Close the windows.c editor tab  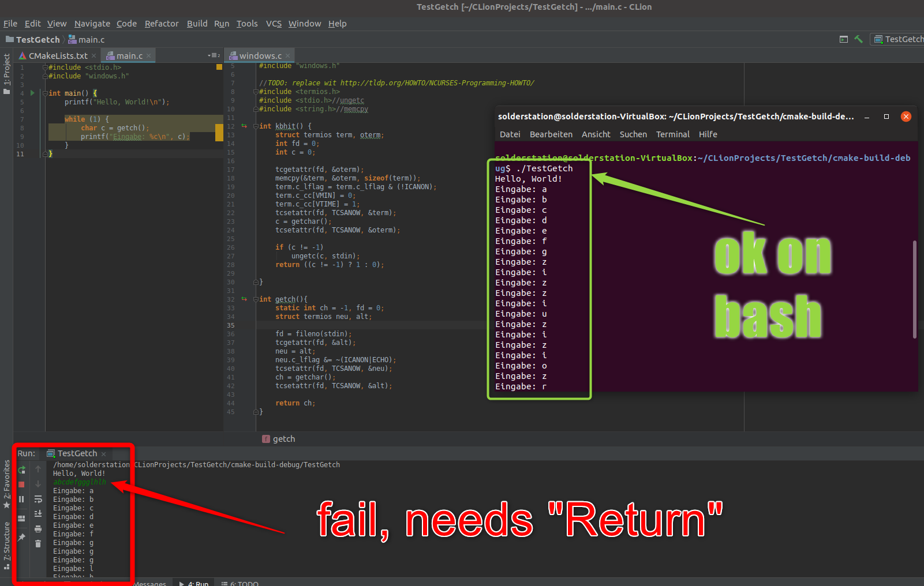287,56
